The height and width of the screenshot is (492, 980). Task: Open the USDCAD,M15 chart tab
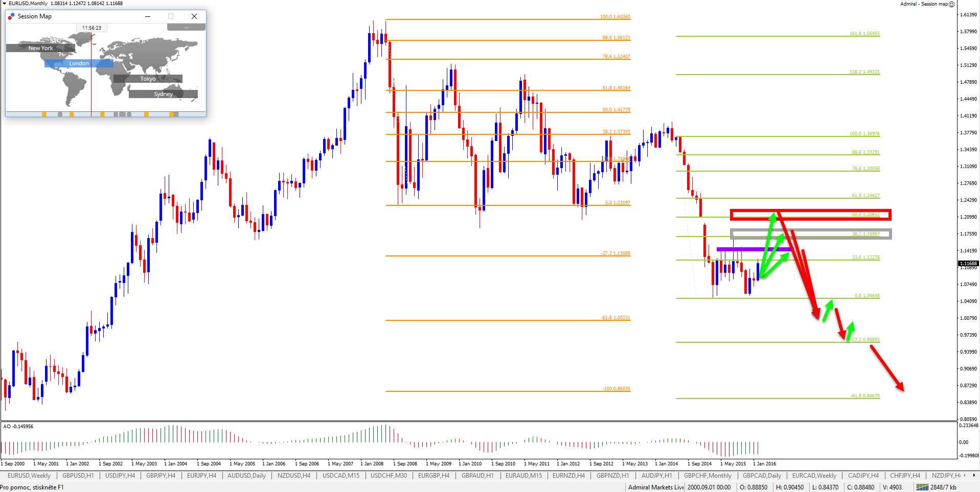[x=341, y=476]
